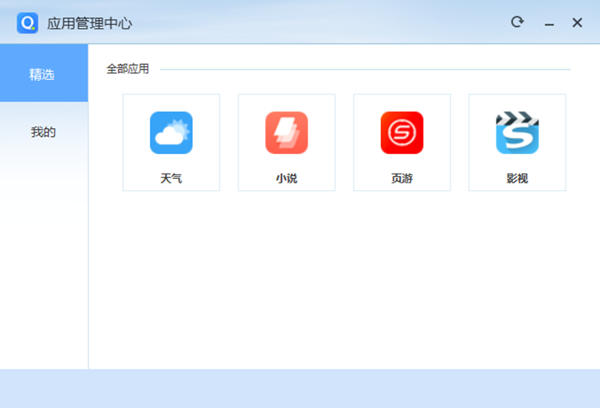Open the 小说 novel app icon
The image size is (600, 408).
[x=286, y=132]
